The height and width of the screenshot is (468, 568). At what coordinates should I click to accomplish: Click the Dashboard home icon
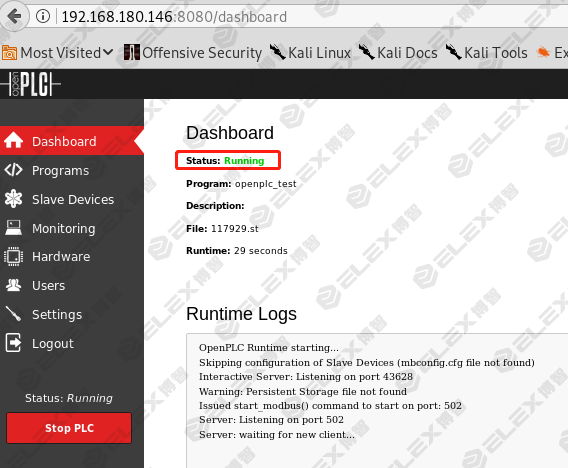pyautogui.click(x=13, y=141)
